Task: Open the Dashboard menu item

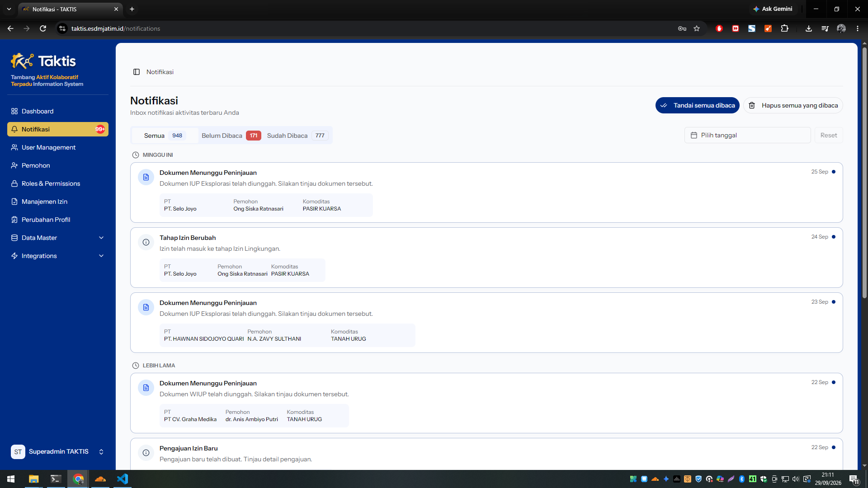Action: point(58,111)
